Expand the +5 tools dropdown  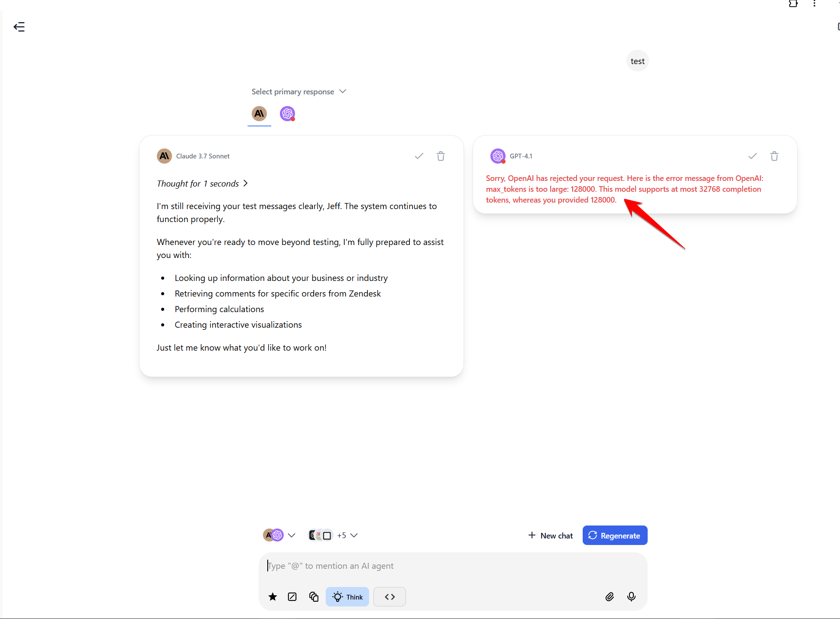[x=347, y=535]
